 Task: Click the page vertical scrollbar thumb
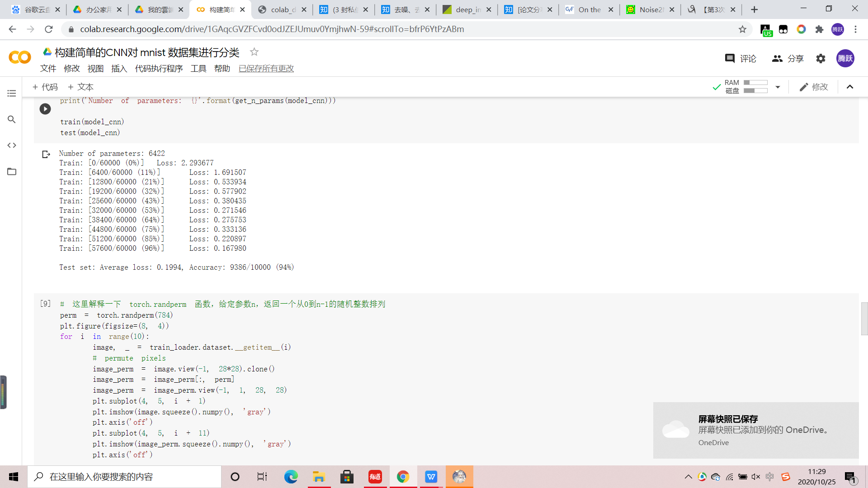864,319
